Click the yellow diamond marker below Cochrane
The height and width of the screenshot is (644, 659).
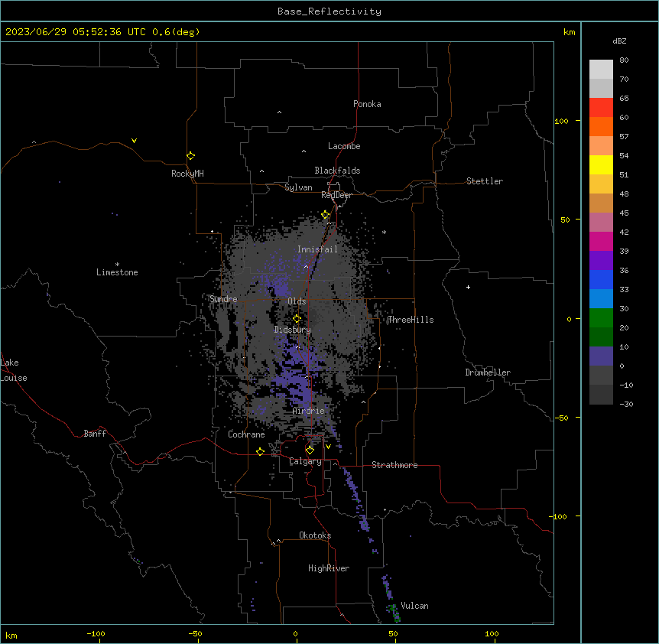point(260,451)
